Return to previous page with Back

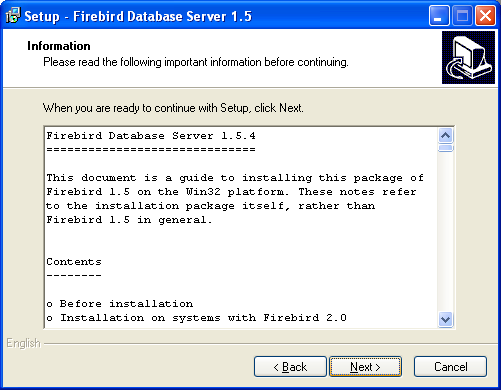point(290,367)
